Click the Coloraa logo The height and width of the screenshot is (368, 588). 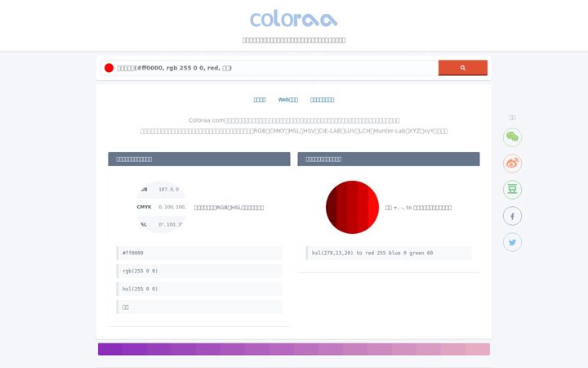(x=294, y=20)
